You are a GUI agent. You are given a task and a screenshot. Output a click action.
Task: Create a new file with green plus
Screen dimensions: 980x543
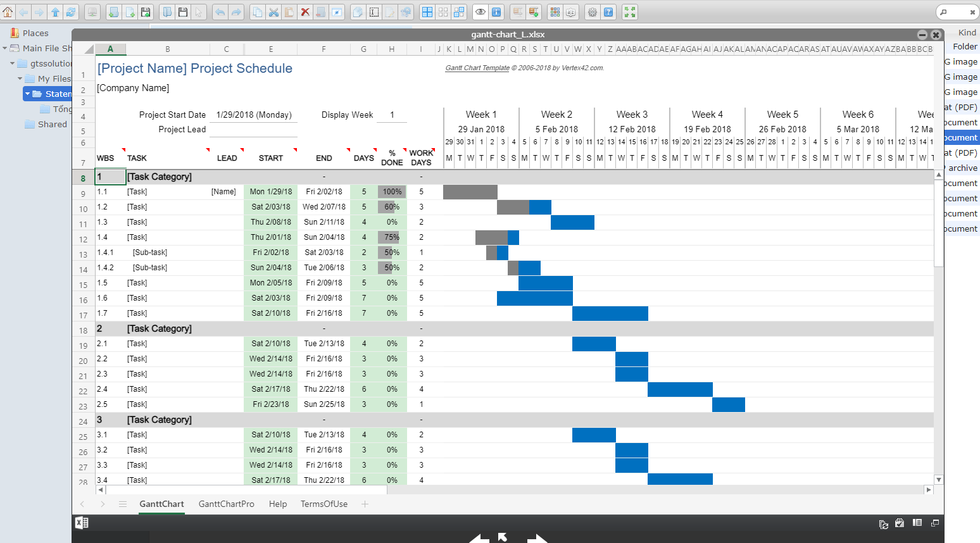click(x=129, y=12)
